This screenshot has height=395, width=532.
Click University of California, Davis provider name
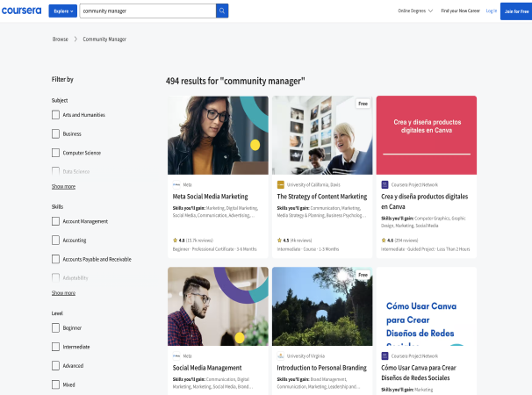pyautogui.click(x=313, y=185)
